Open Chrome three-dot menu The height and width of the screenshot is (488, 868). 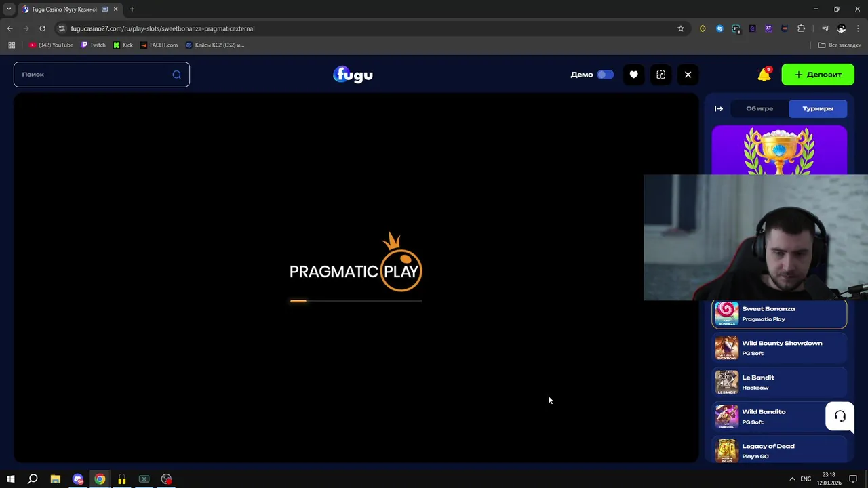[x=858, y=28]
